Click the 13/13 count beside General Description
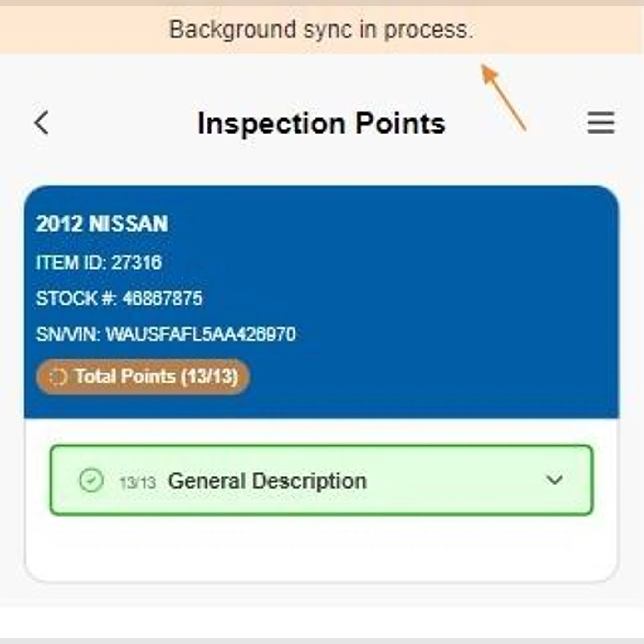This screenshot has width=644, height=644. [138, 483]
